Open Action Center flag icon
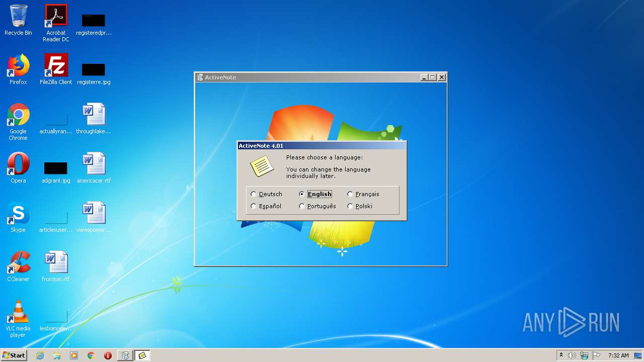The width and height of the screenshot is (644, 362). tap(596, 355)
